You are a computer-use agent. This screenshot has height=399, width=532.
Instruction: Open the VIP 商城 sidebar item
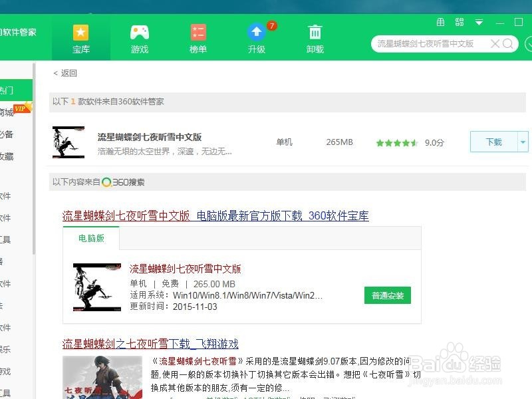tap(15, 111)
